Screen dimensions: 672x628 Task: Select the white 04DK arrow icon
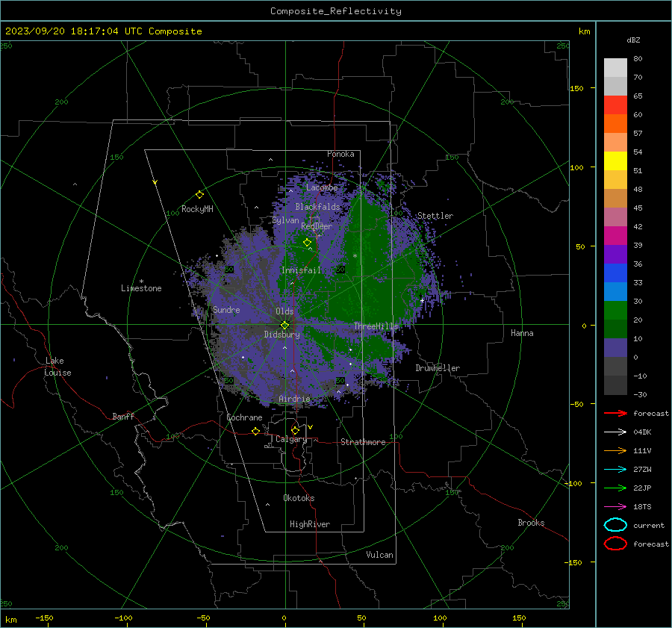[615, 432]
